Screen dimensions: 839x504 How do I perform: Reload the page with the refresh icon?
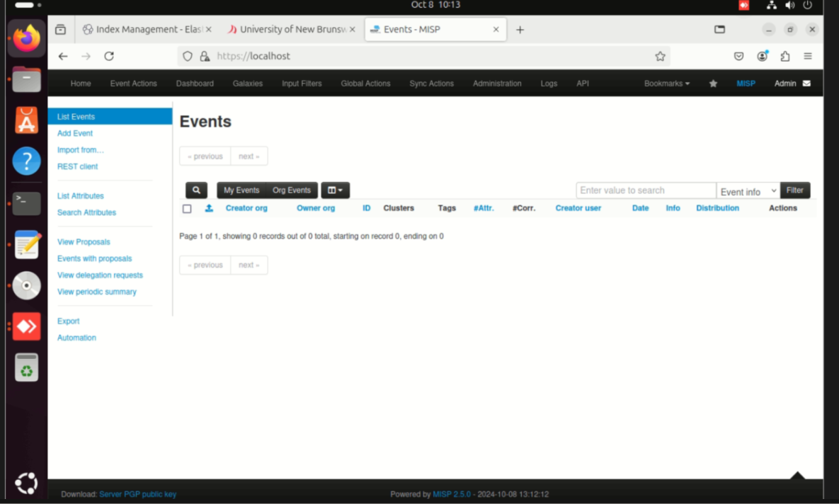pos(109,57)
